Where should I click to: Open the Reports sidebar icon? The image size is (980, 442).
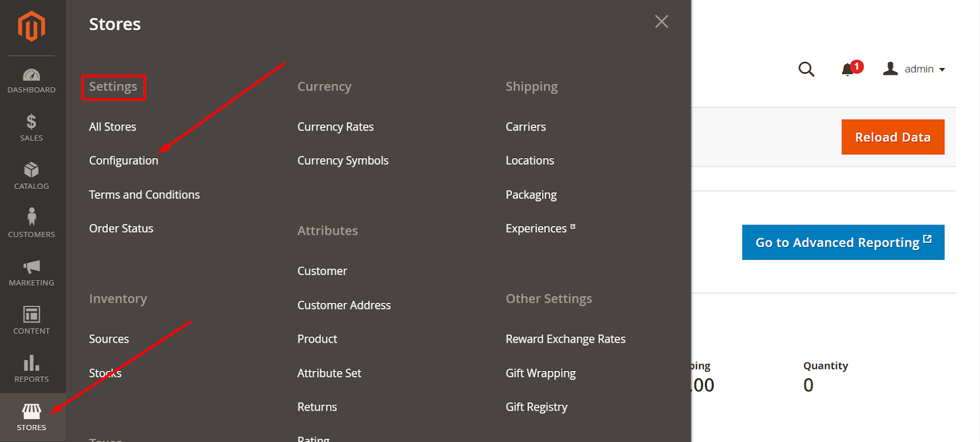(31, 368)
